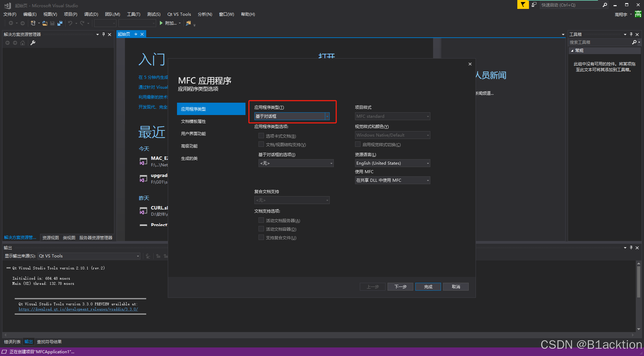The height and width of the screenshot is (356, 644).
Task: Pin the Output panel
Action: pyautogui.click(x=631, y=247)
